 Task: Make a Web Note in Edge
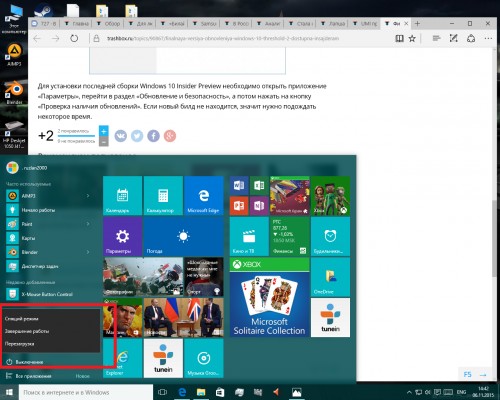[453, 39]
